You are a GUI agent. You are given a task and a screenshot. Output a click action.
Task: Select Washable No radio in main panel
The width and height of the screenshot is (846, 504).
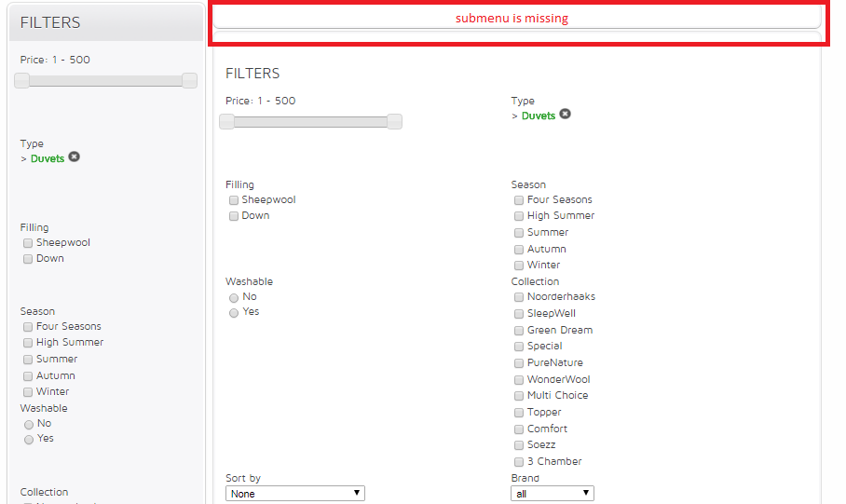234,297
